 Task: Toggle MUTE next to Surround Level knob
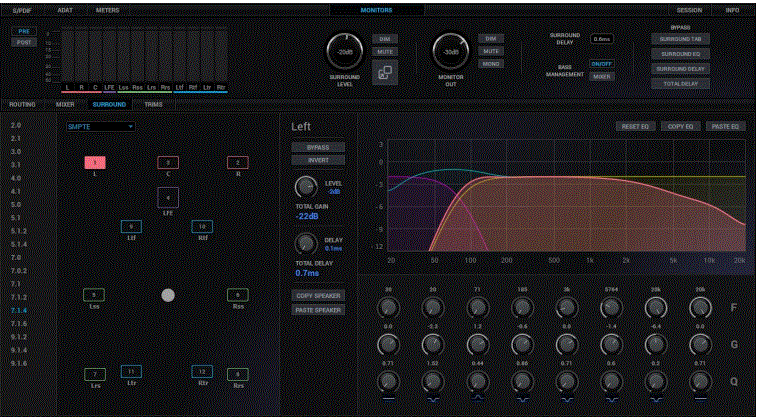coord(385,51)
